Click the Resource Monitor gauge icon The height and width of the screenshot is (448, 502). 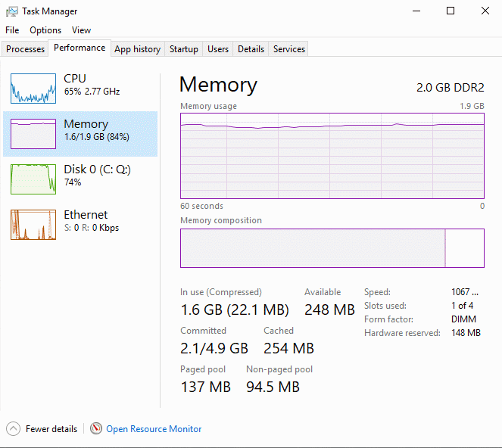96,428
